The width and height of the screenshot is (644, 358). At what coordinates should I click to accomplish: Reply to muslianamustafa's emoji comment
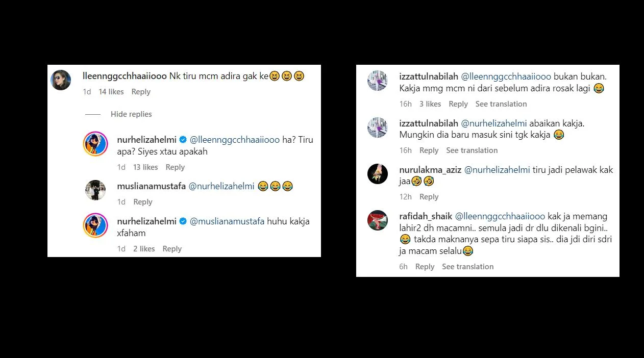pyautogui.click(x=143, y=202)
